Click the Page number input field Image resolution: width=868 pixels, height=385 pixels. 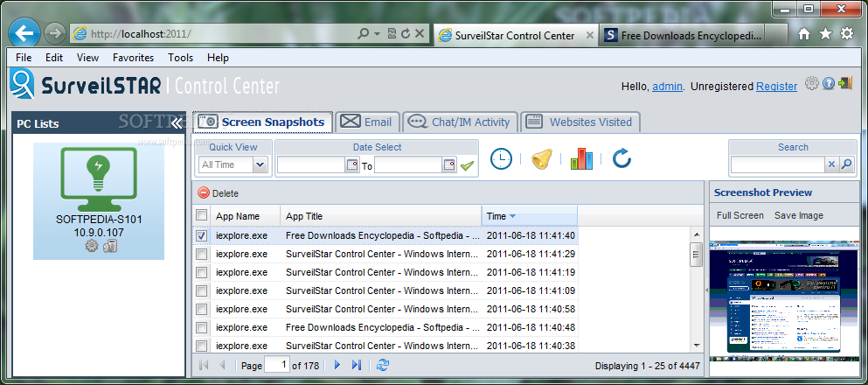point(277,365)
